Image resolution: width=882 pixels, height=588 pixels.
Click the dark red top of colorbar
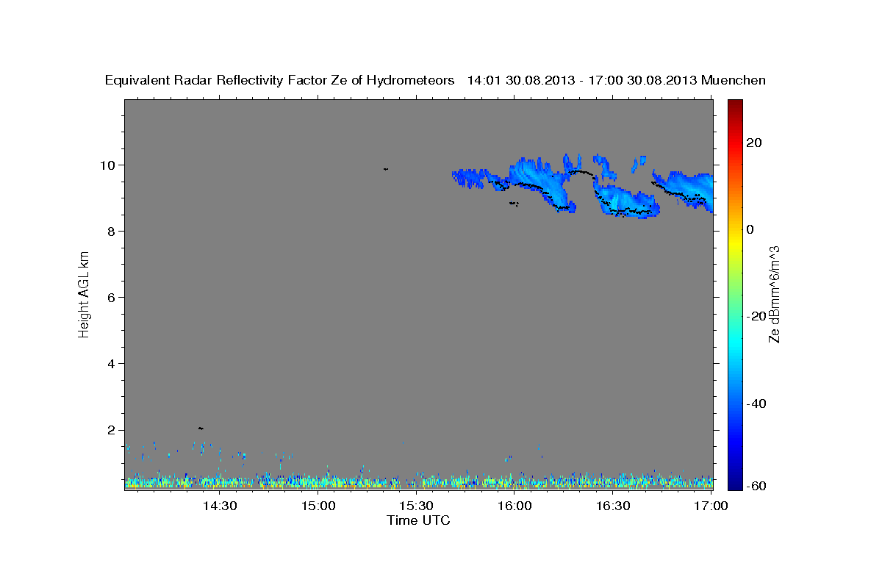[x=735, y=104]
